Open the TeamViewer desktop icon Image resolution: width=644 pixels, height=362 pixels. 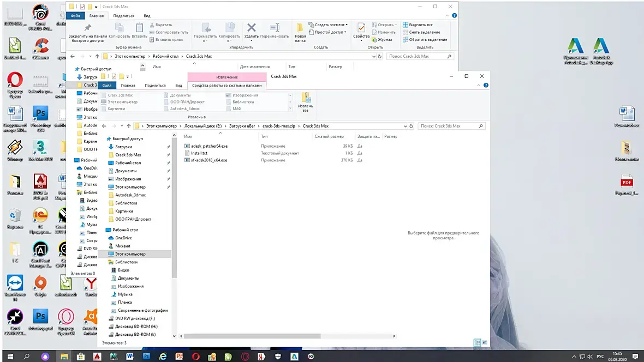tap(15, 288)
